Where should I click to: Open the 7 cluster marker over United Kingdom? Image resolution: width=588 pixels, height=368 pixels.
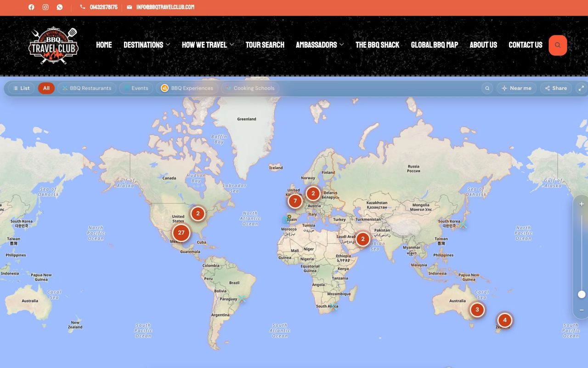(x=295, y=201)
